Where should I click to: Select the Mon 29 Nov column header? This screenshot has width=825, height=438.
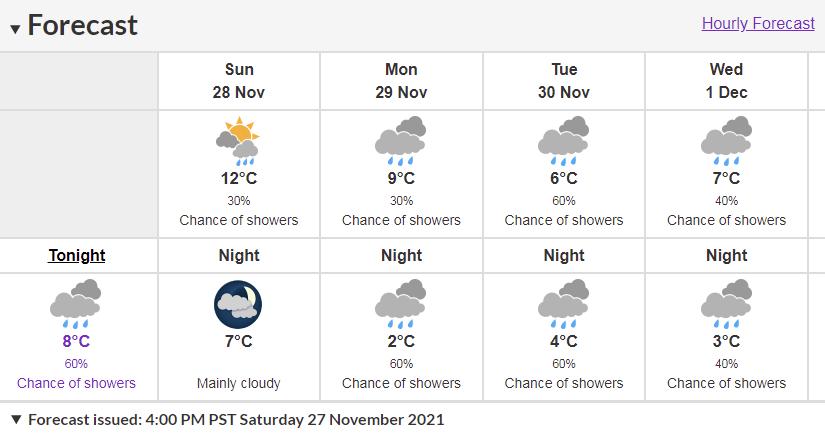pos(401,81)
